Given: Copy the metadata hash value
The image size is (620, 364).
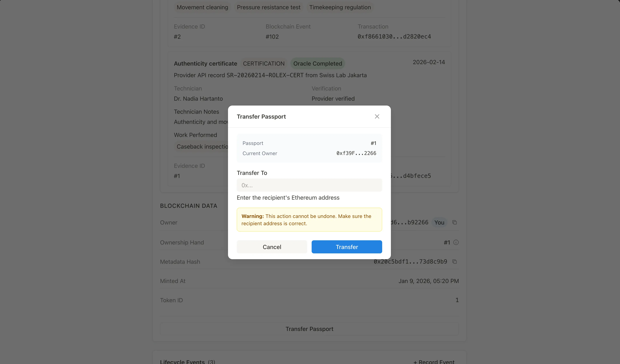Looking at the screenshot, I should click(455, 262).
